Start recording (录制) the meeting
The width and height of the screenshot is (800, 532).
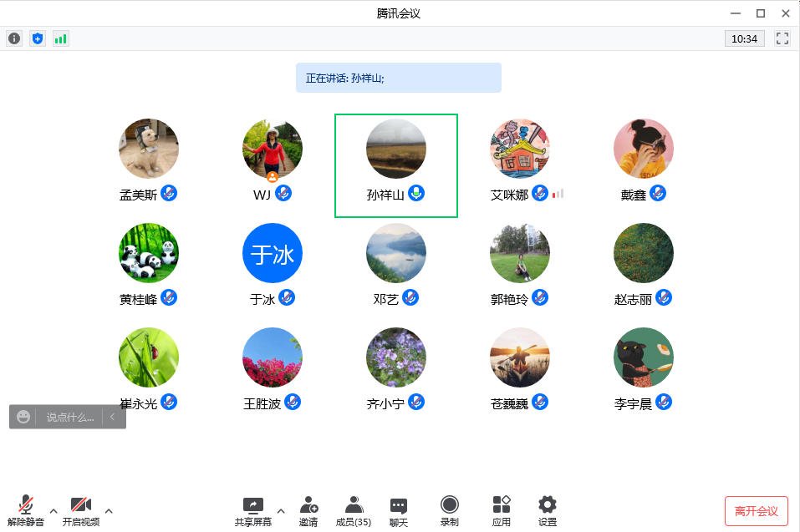[x=450, y=510]
